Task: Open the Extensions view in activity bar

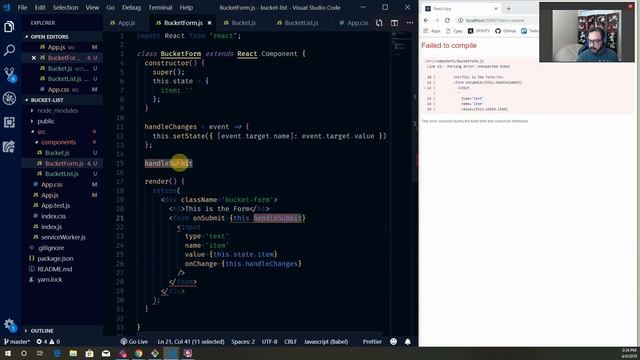Action: click(9, 122)
